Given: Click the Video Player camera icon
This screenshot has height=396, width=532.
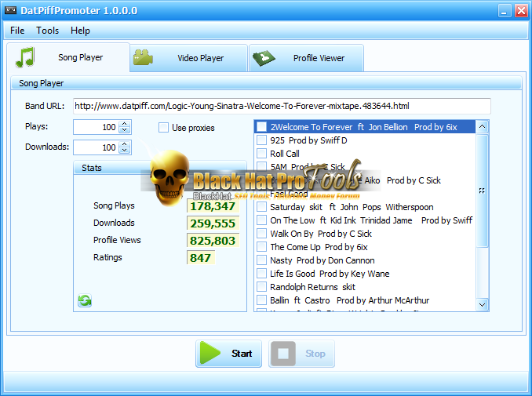Looking at the screenshot, I should tap(143, 57).
